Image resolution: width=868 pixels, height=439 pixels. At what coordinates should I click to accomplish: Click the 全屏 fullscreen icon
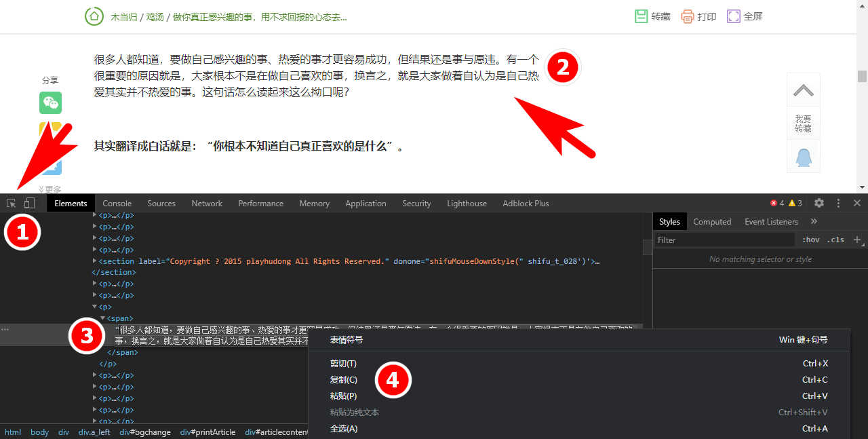[733, 15]
